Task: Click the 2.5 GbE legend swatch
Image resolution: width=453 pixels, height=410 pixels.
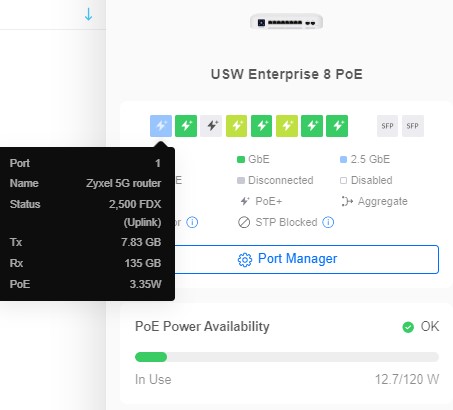Action: pos(343,160)
